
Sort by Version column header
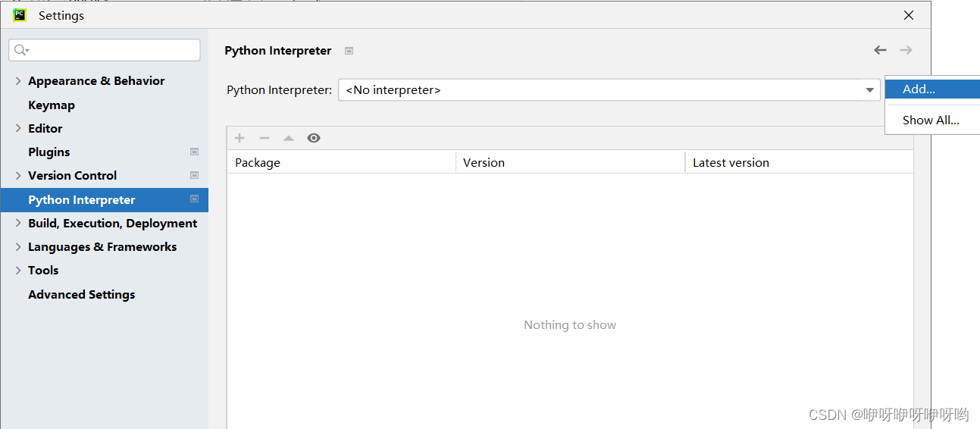[x=571, y=162]
